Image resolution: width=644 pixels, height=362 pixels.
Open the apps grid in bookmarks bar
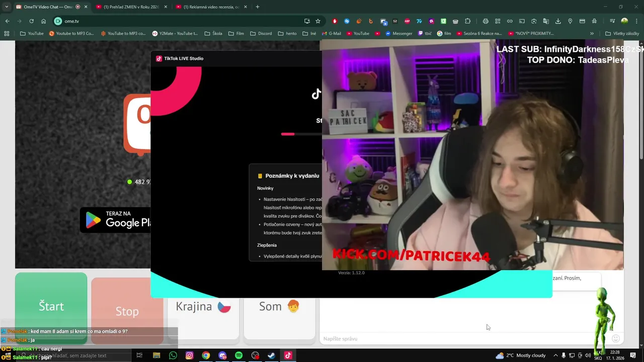(x=7, y=34)
